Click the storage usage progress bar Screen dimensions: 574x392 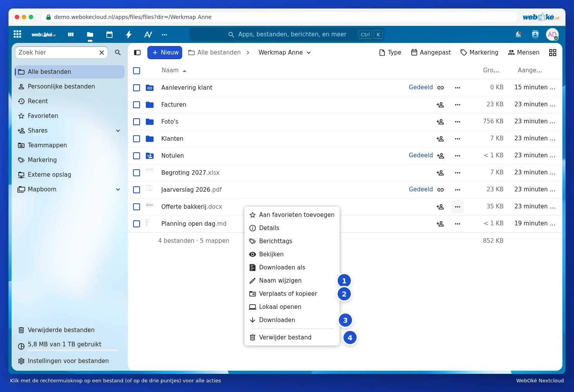tap(73, 350)
